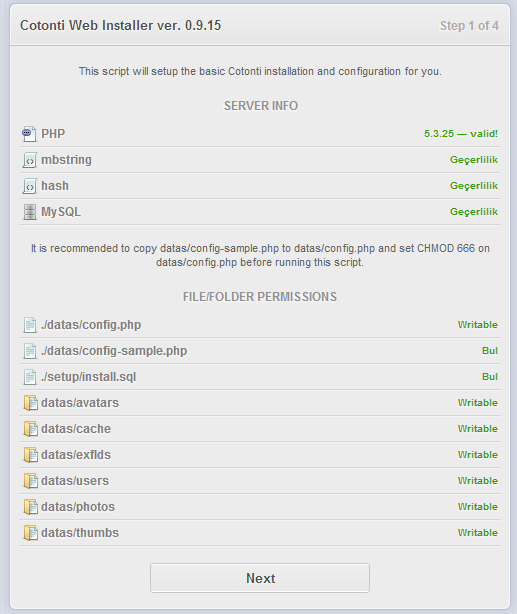The width and height of the screenshot is (517, 614).
Task: Click the datas/avatars folder icon
Action: pos(30,403)
